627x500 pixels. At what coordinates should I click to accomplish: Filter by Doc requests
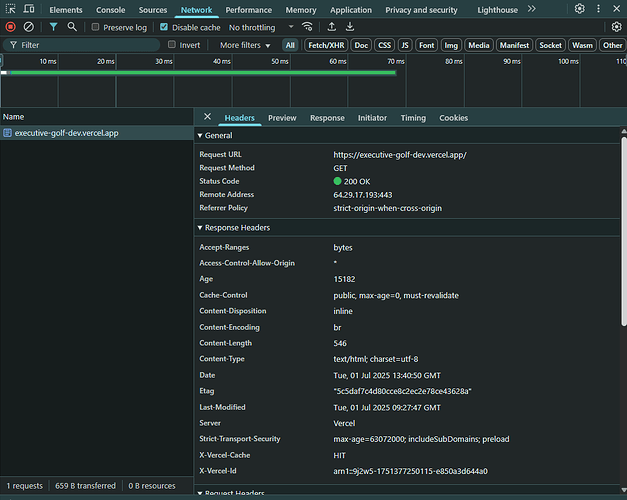(x=361, y=45)
